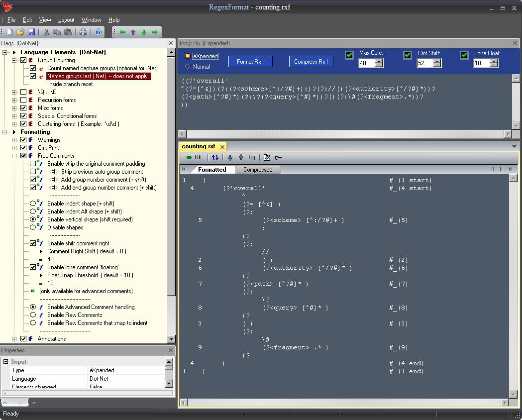Click the green down arrow toolbar icon

(x=144, y=32)
